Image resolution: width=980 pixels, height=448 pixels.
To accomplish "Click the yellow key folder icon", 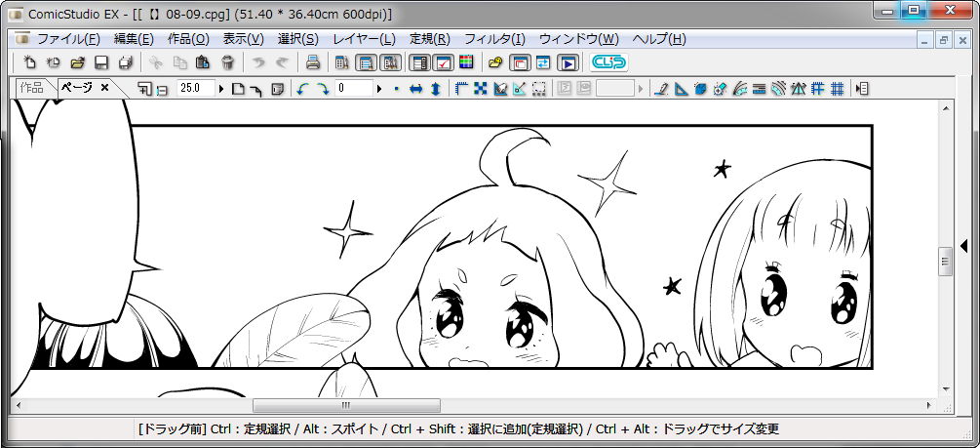I will coord(495,62).
